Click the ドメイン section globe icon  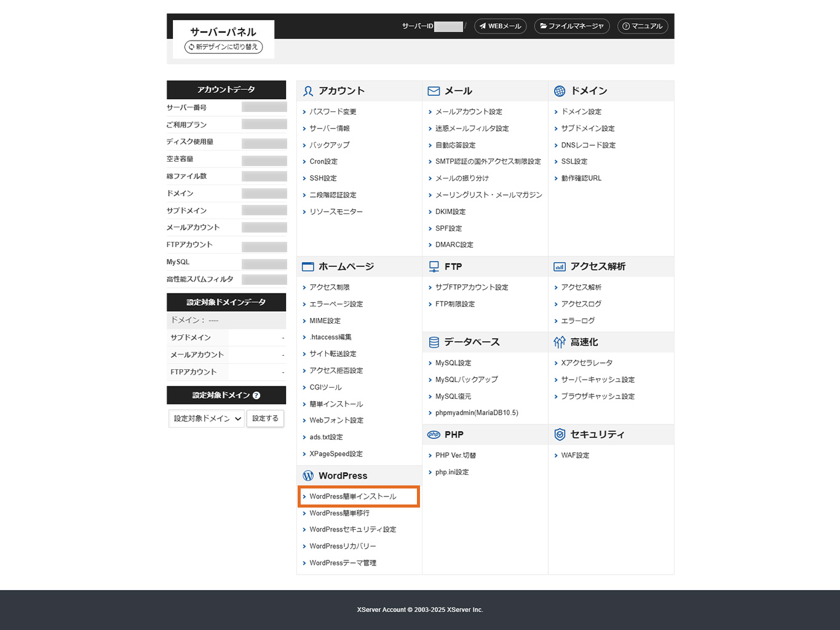tap(560, 91)
